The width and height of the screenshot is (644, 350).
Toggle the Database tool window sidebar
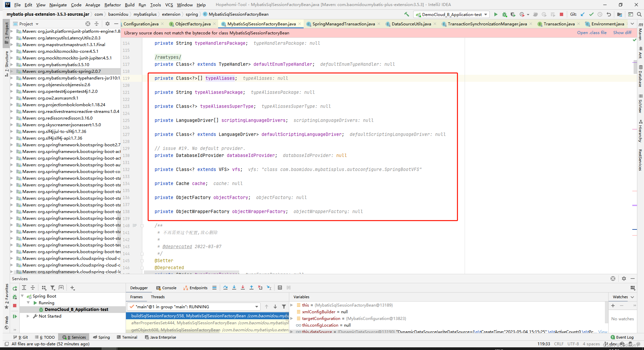(x=640, y=76)
